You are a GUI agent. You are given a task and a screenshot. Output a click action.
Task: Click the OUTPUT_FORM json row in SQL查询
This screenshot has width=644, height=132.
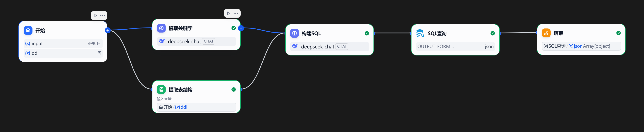click(455, 47)
